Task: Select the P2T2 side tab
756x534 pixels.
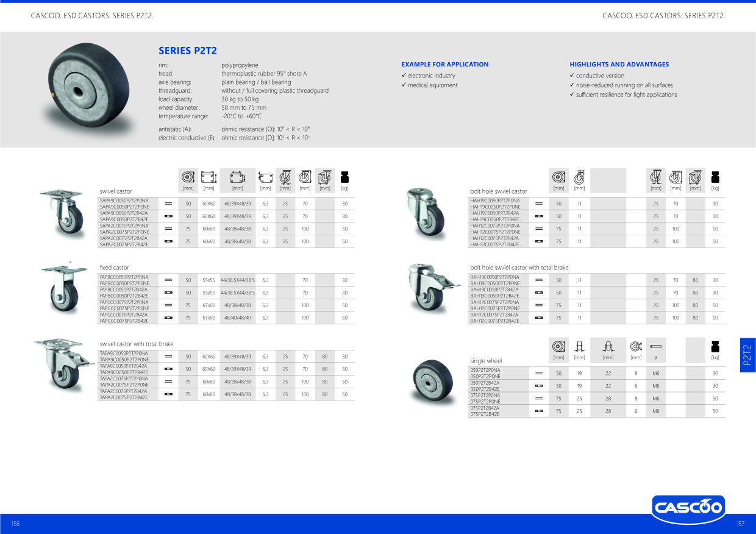Action: click(x=747, y=355)
